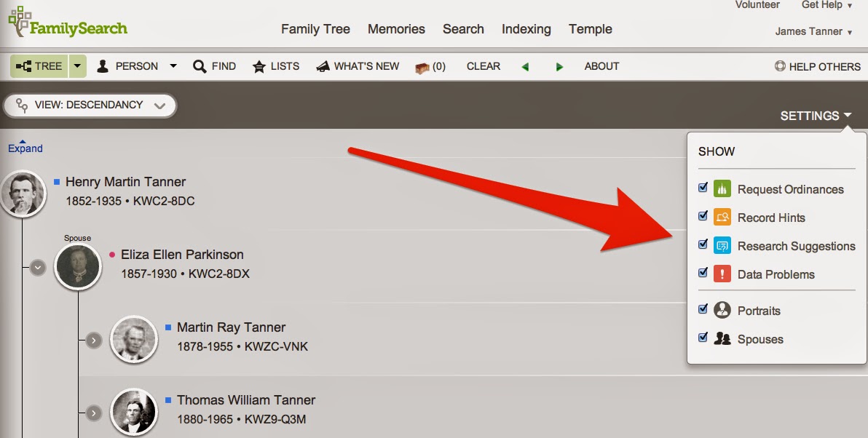Image resolution: width=868 pixels, height=438 pixels.
Task: Click Thomas William Tanner's portrait
Action: [134, 413]
